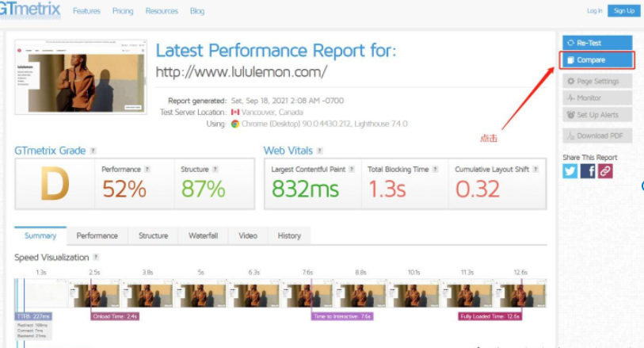
Task: Click the Monitor button
Action: coord(597,98)
